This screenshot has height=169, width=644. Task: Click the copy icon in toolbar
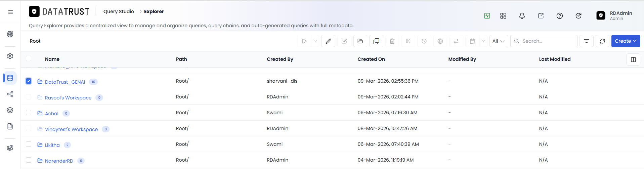[376, 41]
